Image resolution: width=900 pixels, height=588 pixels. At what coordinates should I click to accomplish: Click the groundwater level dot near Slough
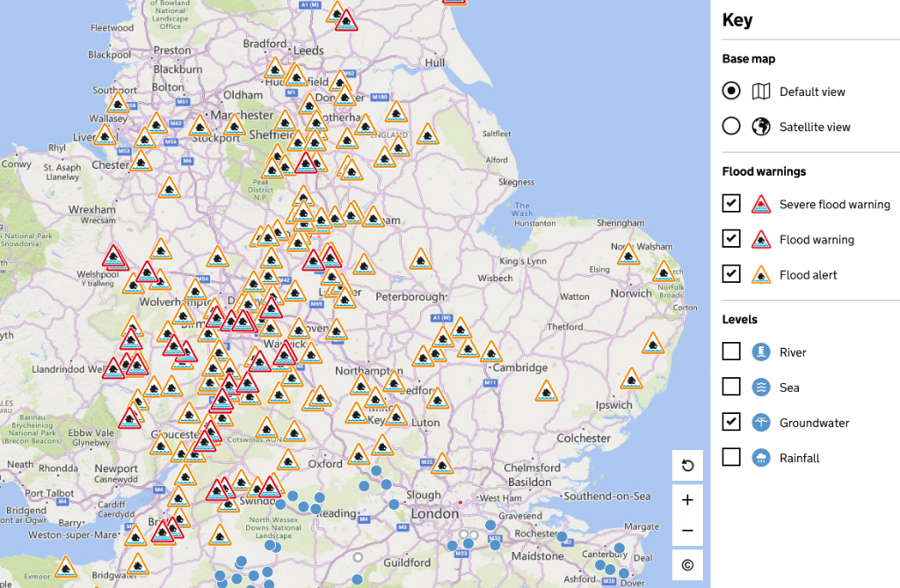[394, 505]
